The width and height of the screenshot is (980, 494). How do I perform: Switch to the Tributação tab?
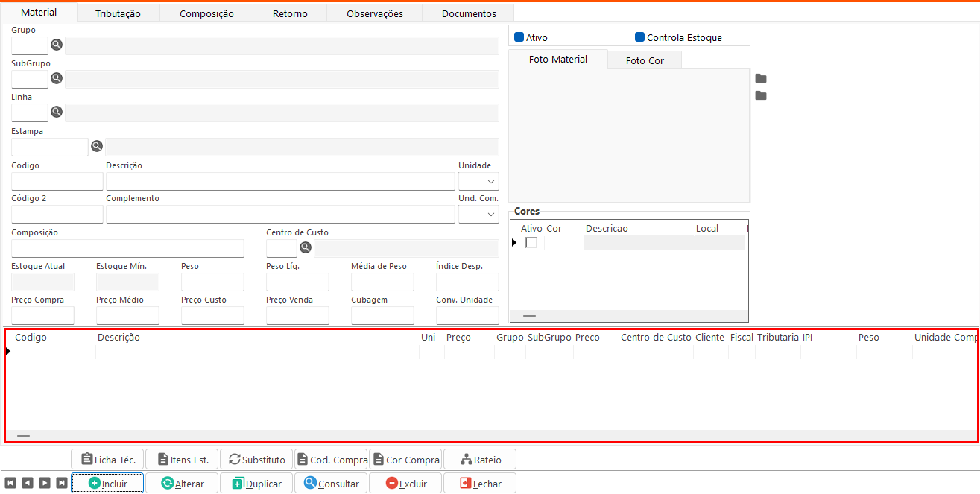coord(118,13)
